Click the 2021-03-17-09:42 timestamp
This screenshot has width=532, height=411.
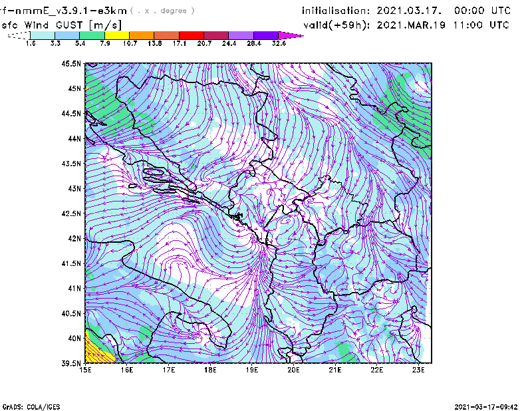[487, 406]
